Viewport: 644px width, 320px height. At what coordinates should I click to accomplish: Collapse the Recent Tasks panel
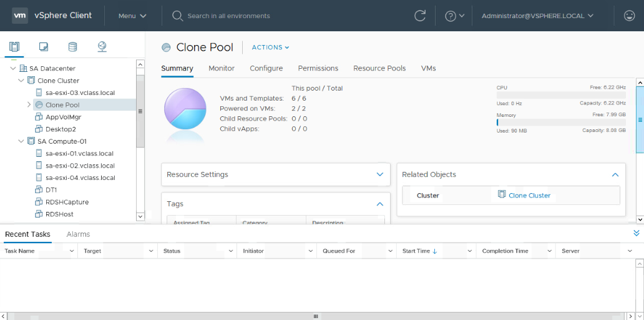tap(636, 233)
